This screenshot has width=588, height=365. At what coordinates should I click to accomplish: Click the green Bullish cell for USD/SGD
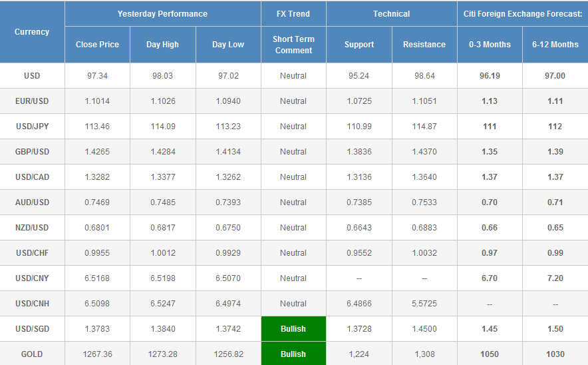293,328
